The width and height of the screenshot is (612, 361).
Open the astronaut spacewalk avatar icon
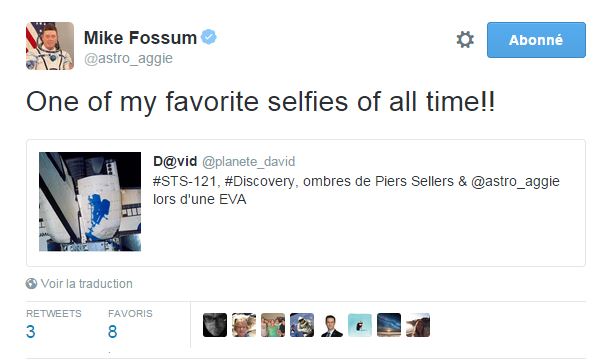click(x=302, y=325)
